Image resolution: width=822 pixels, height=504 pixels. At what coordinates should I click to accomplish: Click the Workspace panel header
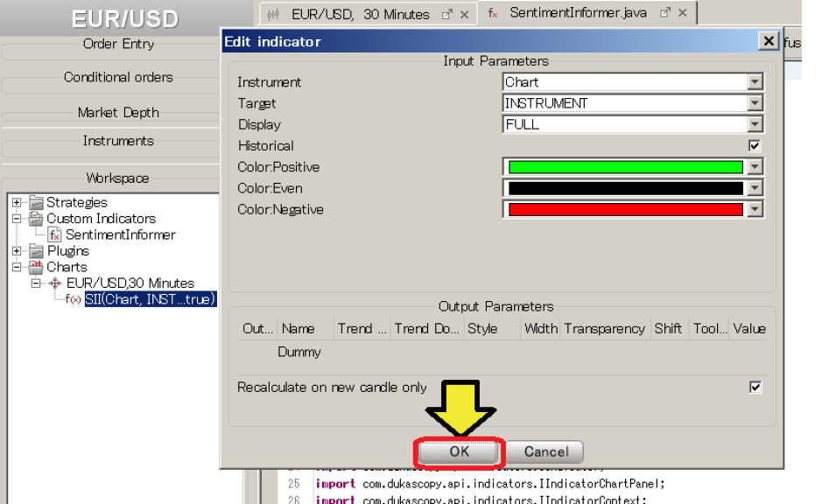117,178
